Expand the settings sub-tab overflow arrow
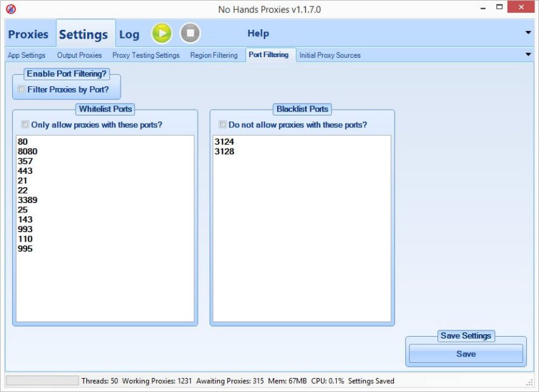539x392 pixels. click(528, 55)
